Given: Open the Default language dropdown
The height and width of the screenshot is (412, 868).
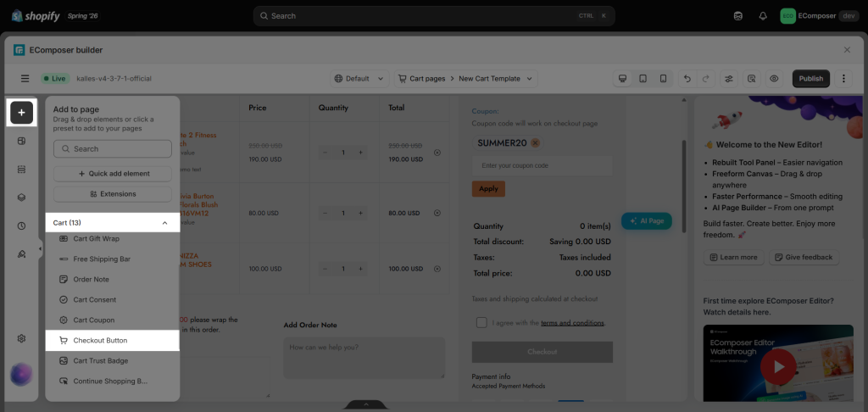Looking at the screenshot, I should [359, 79].
